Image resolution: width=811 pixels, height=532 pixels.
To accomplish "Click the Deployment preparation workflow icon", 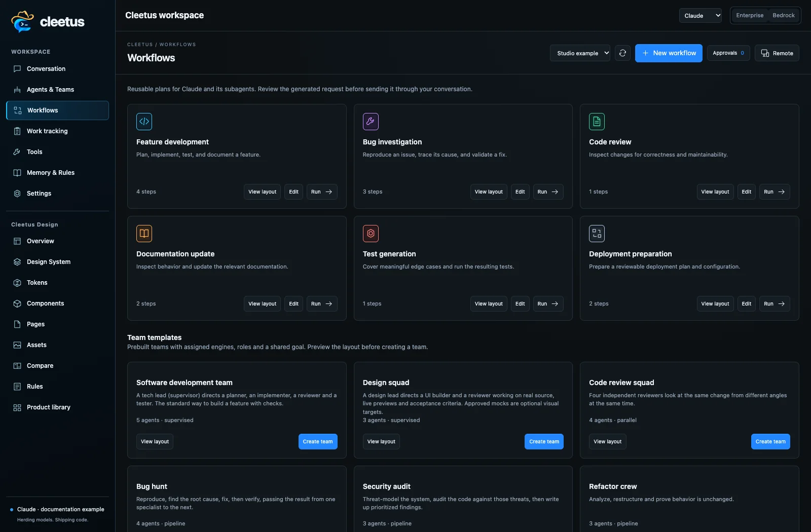I will [x=597, y=234].
